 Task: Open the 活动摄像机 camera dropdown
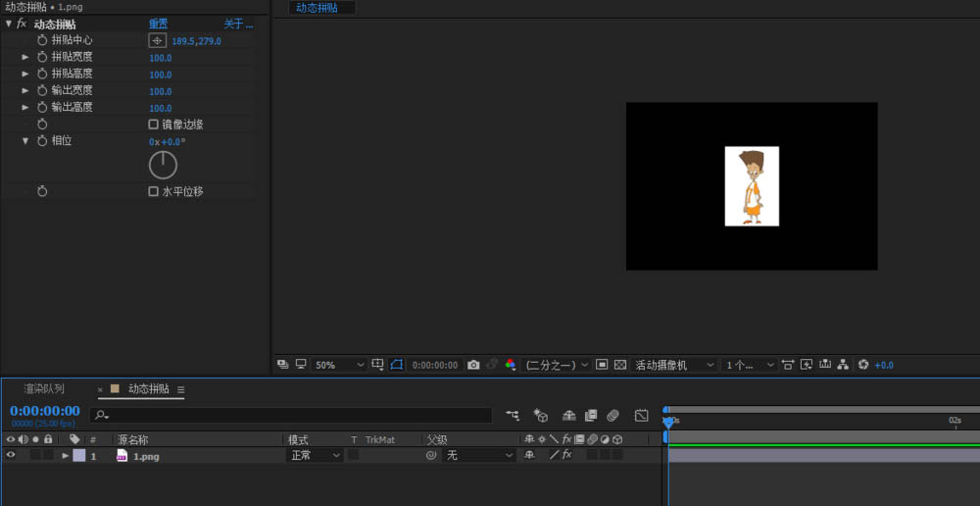click(674, 365)
